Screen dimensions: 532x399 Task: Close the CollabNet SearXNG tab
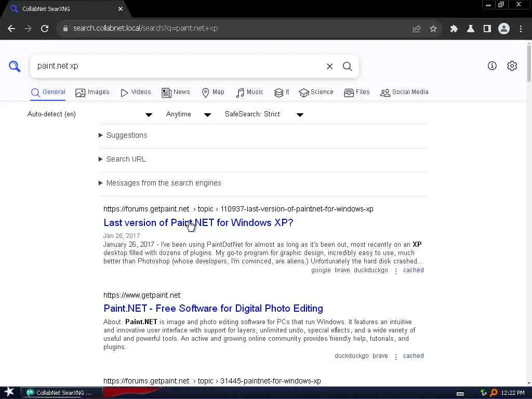121,9
